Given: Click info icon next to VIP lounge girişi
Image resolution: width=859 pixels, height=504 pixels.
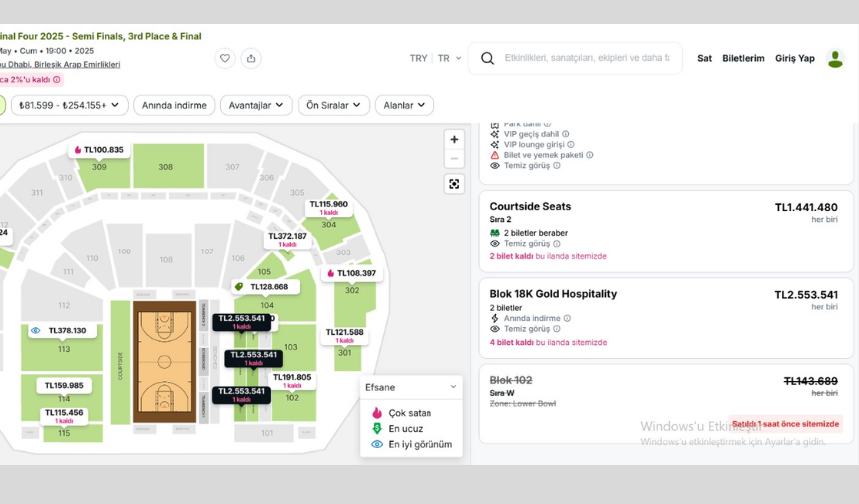Looking at the screenshot, I should pos(571,145).
